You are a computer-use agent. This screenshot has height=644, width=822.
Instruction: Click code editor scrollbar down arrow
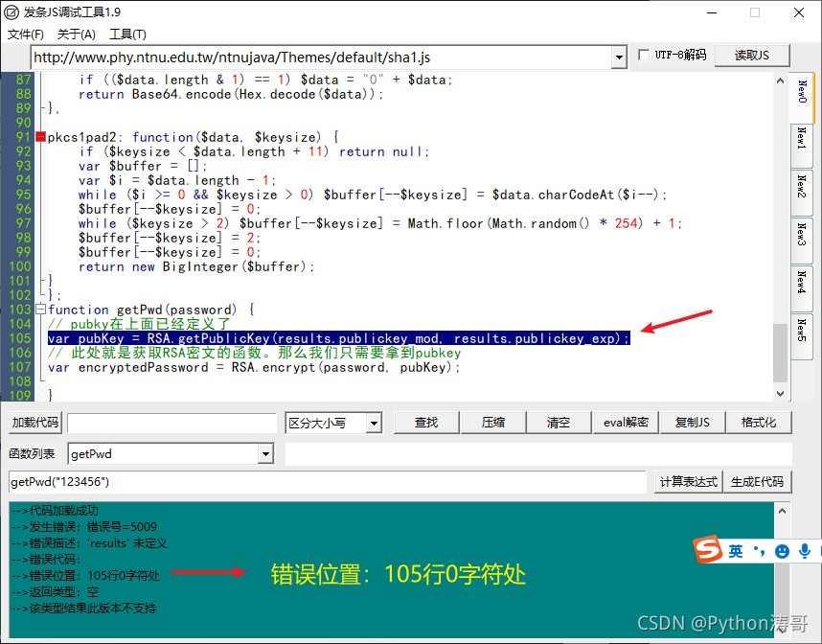tap(780, 393)
